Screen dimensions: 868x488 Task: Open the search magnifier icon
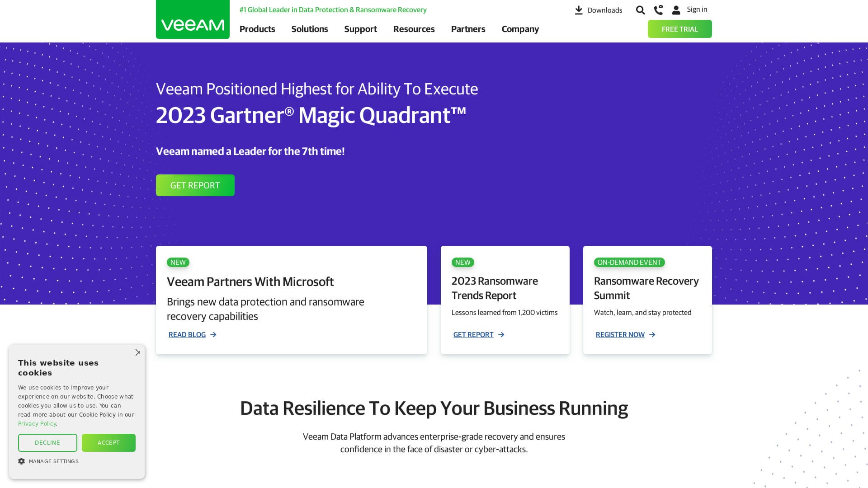point(640,9)
